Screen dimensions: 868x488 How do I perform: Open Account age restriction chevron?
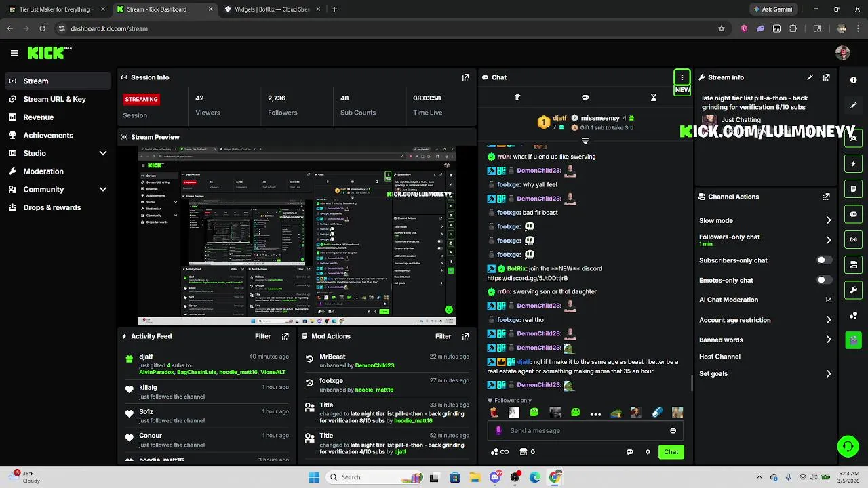coord(829,320)
